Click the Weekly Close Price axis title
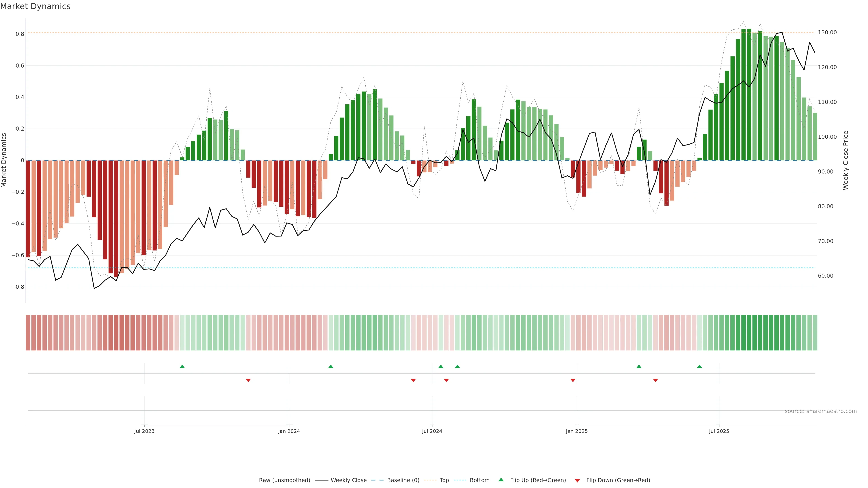Image resolution: width=868 pixels, height=488 pixels. pyautogui.click(x=845, y=160)
